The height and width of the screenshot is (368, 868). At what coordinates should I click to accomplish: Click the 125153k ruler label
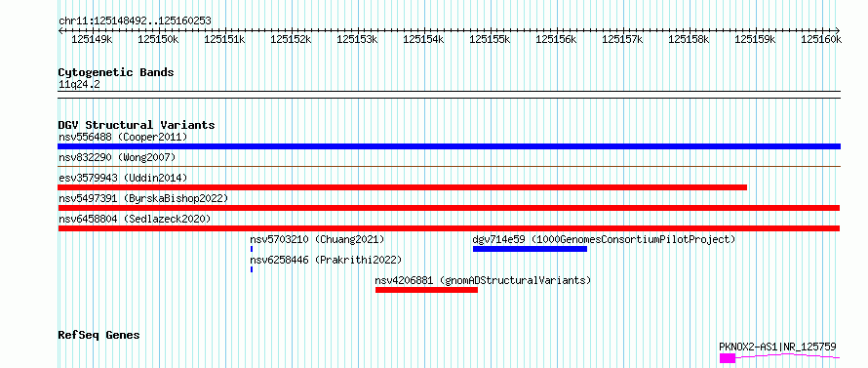(358, 39)
